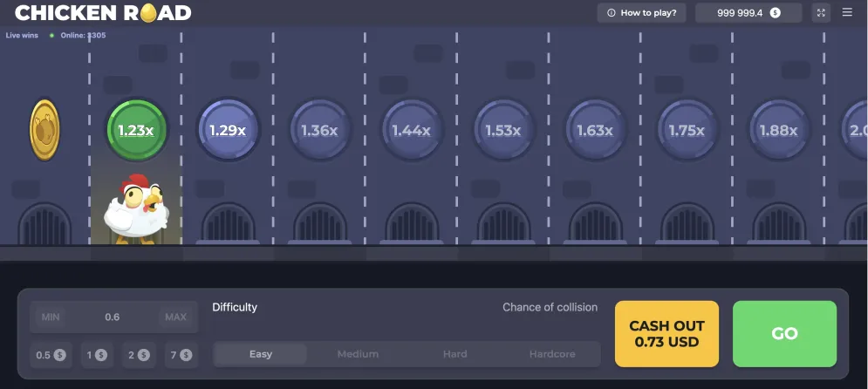Cash out 0.73 USD
The image size is (868, 389).
pos(666,334)
